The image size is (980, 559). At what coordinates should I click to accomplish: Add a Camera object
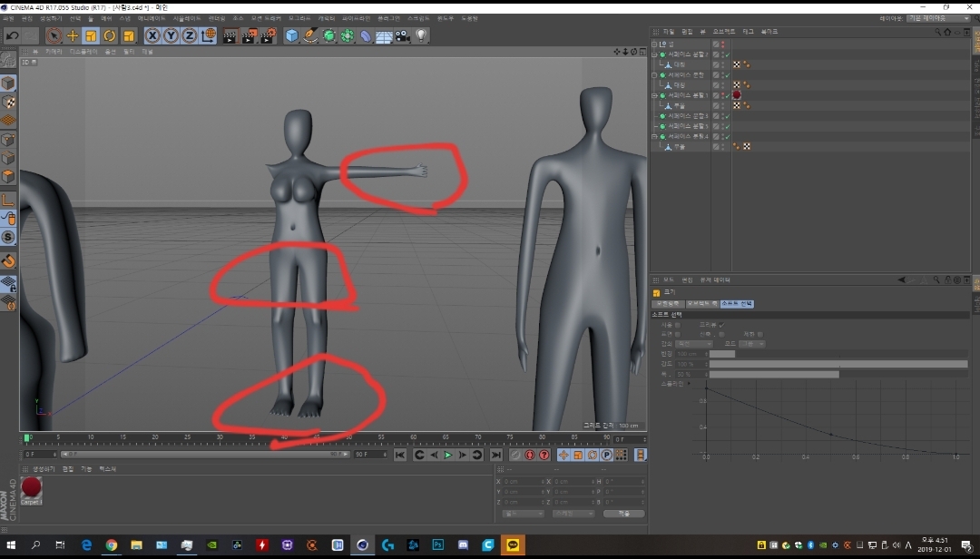402,35
